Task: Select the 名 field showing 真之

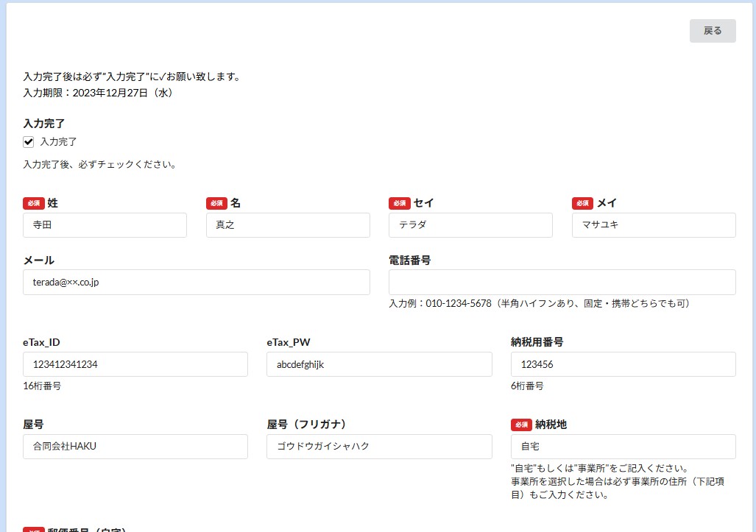Action: (x=287, y=225)
